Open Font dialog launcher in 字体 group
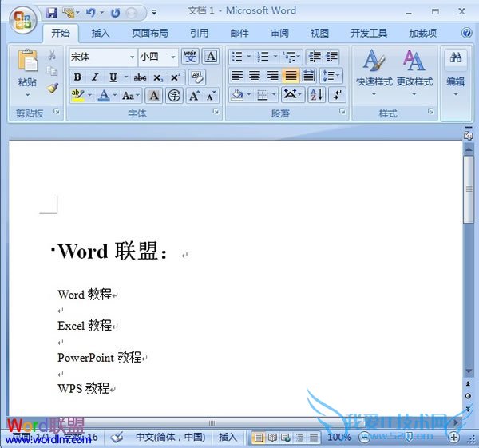Viewport: 479px width, 448px height. coord(216,112)
